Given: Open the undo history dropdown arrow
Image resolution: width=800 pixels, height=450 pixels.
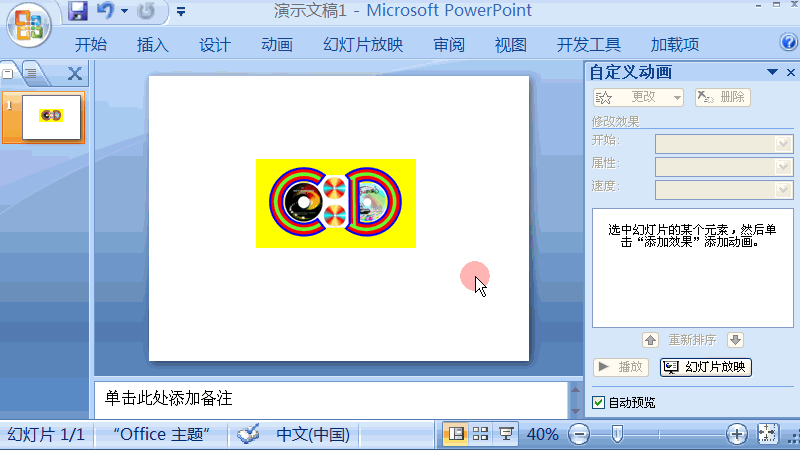Looking at the screenshot, I should point(124,11).
